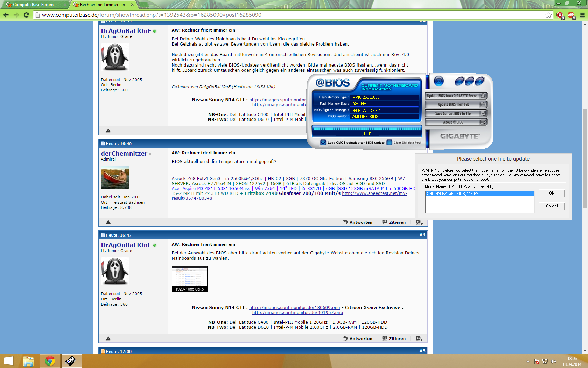The image size is (588, 368).
Task: Open spritmonitor 130609.png link in post #4
Action: 295,308
